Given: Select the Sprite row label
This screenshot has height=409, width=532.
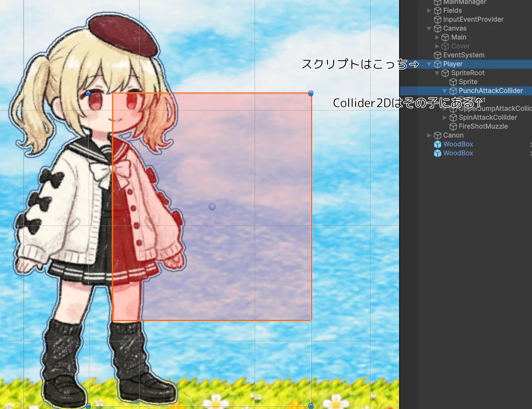Looking at the screenshot, I should (x=468, y=82).
